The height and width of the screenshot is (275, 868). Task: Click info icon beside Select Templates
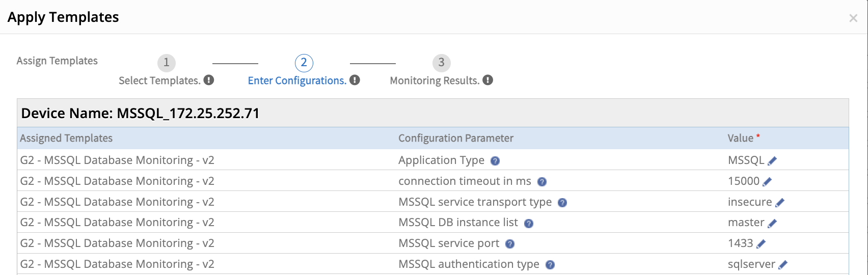click(209, 80)
